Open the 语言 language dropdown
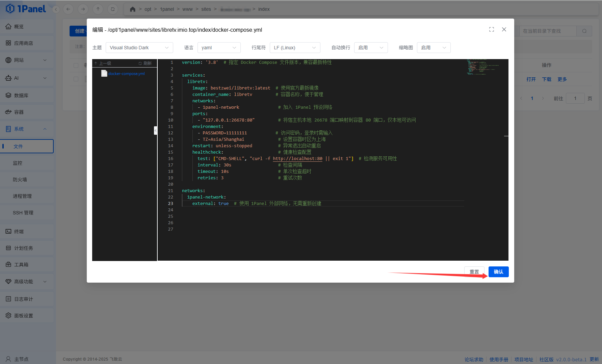602x364 pixels. point(219,48)
